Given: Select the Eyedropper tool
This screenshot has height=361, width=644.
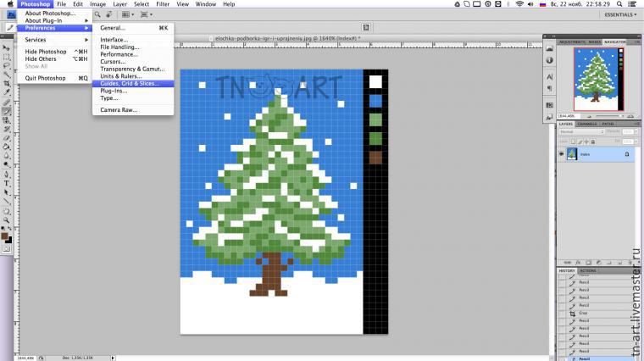Looking at the screenshot, I should [x=7, y=92].
